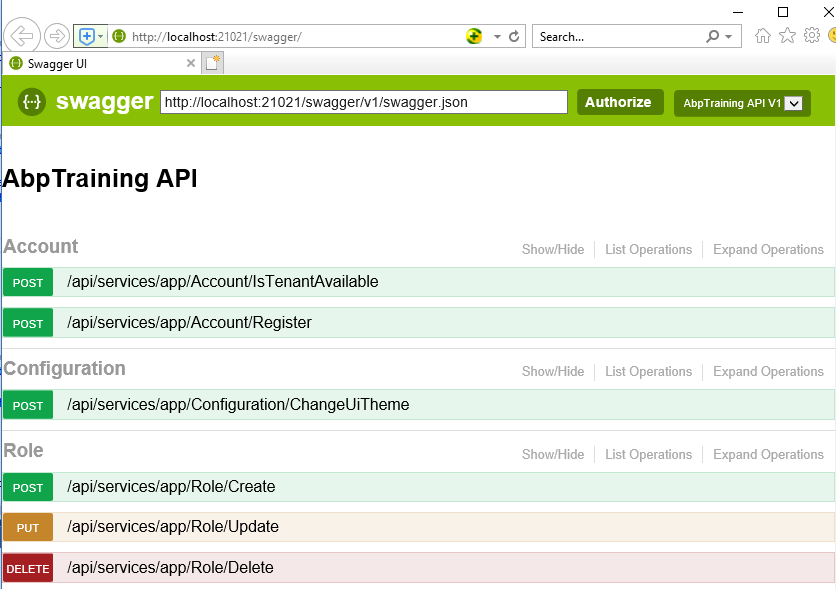Screen dimensions: 836x589
Task: Click DELETE badge for Role/Delete
Action: 28,569
